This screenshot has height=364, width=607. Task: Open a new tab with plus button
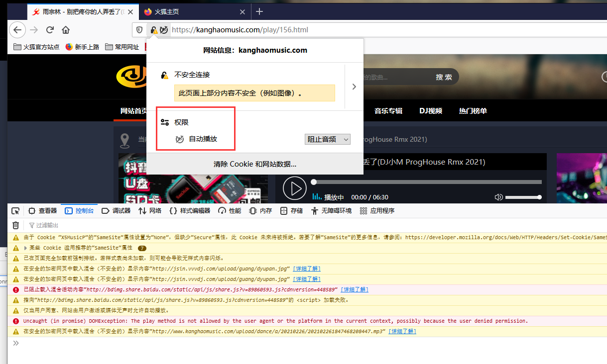(259, 11)
